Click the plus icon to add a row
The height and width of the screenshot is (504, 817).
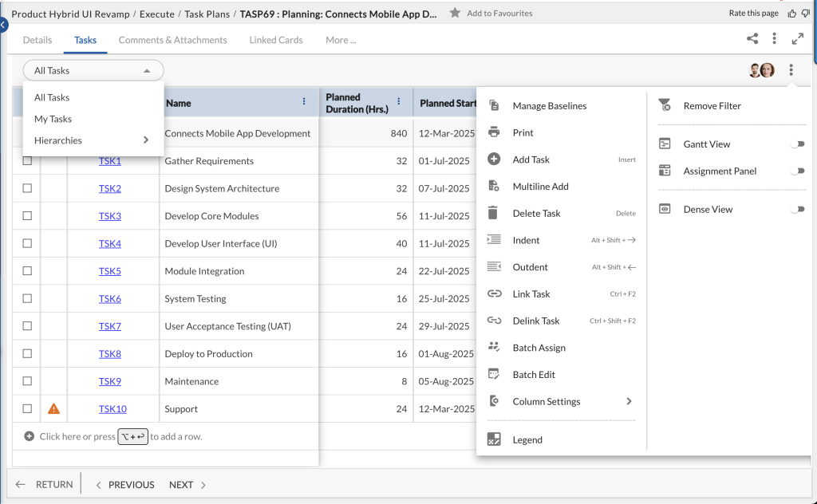click(30, 435)
